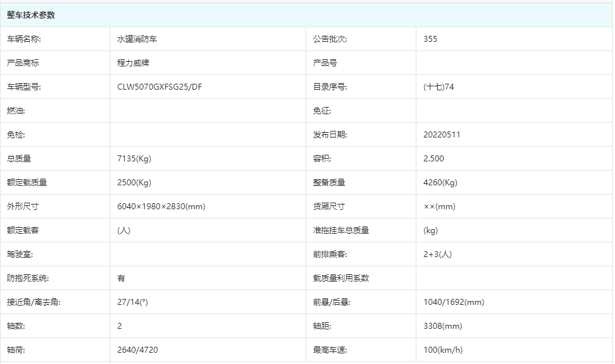This screenshot has width=615, height=364.
Task: Select the dimensions 6040×1980×2830(mm)
Action: (x=161, y=207)
